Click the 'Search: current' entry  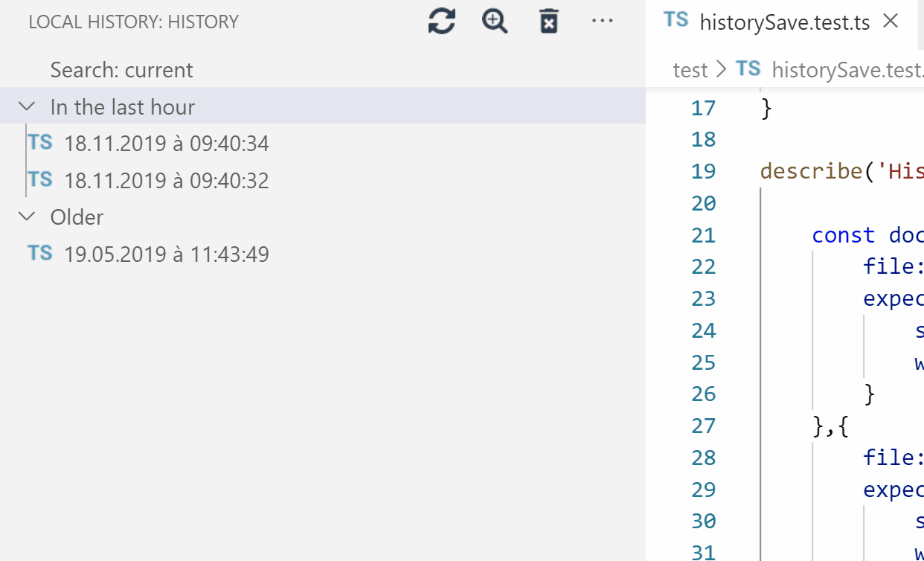(121, 69)
